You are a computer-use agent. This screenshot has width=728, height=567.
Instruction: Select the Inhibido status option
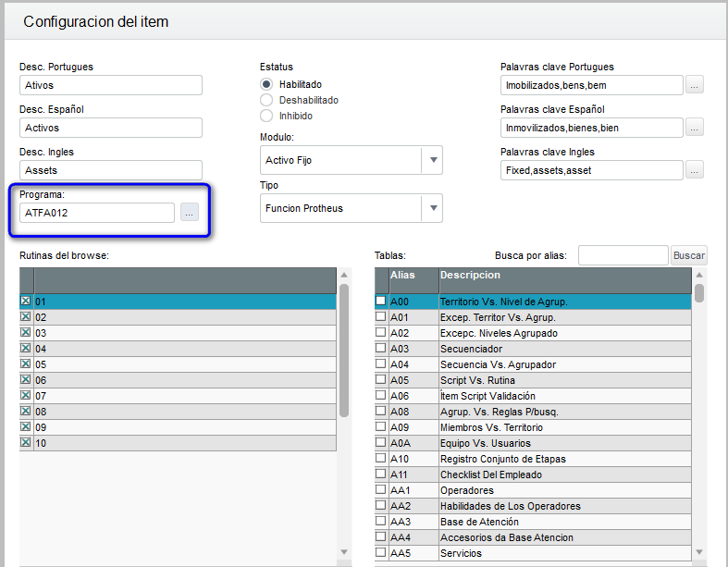click(266, 117)
